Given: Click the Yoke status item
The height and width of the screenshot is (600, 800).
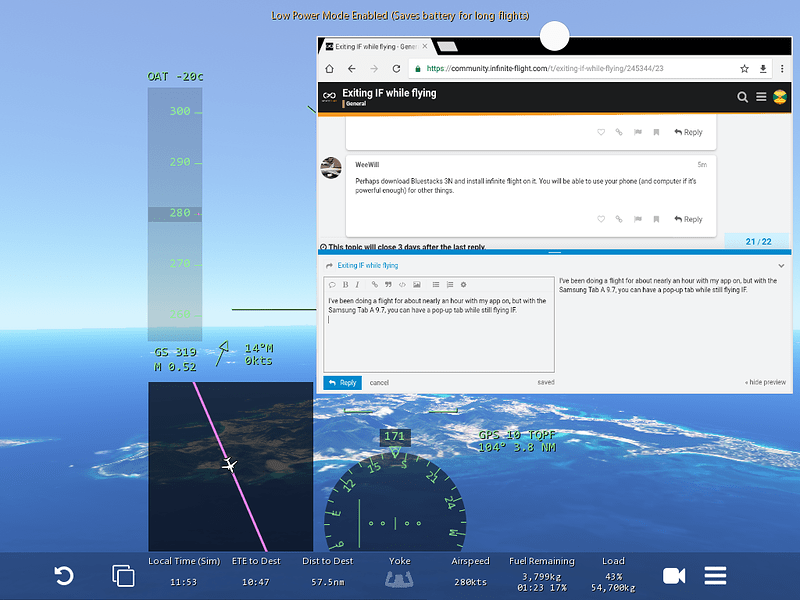Looking at the screenshot, I should point(399,572).
